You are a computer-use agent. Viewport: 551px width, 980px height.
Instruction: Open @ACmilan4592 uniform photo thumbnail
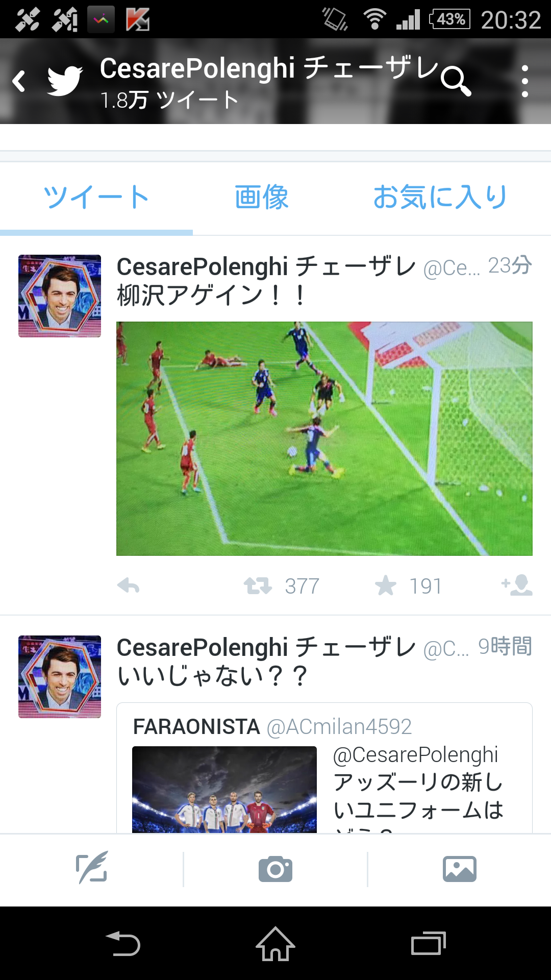224,790
